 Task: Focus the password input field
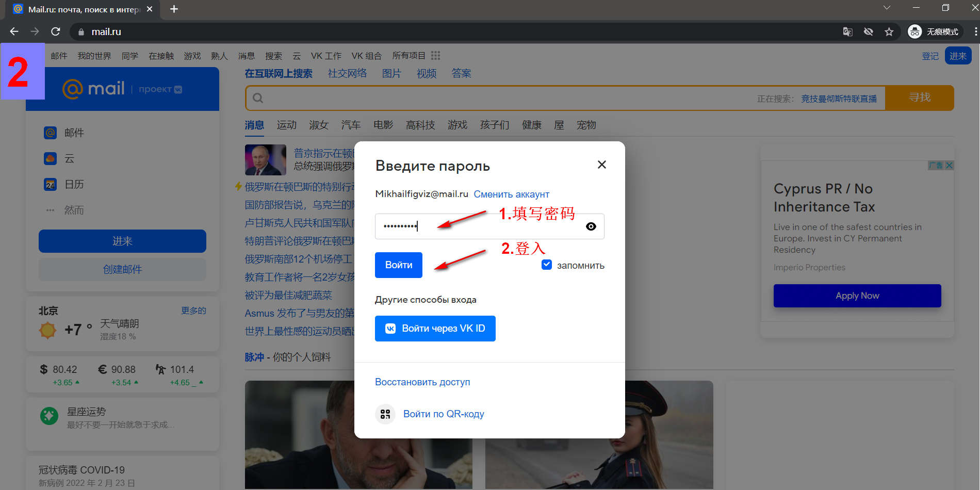click(489, 226)
